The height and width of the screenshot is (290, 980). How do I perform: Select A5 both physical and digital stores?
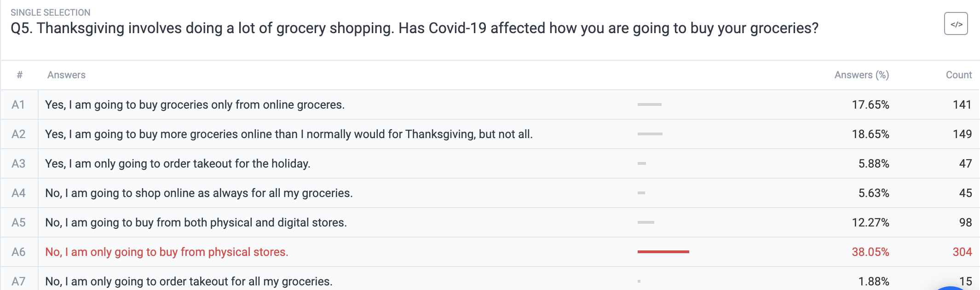click(490, 222)
